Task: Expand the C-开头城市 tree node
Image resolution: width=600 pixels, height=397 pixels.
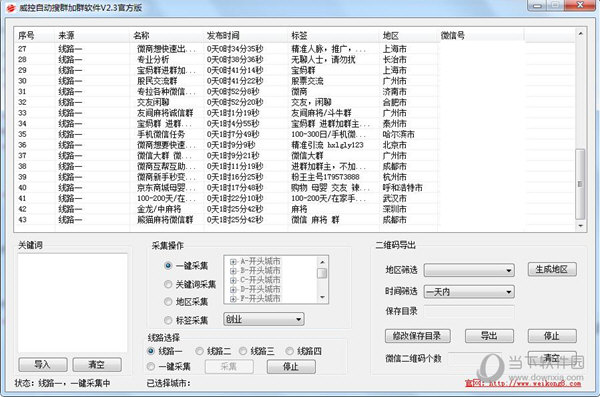Action: [x=233, y=280]
